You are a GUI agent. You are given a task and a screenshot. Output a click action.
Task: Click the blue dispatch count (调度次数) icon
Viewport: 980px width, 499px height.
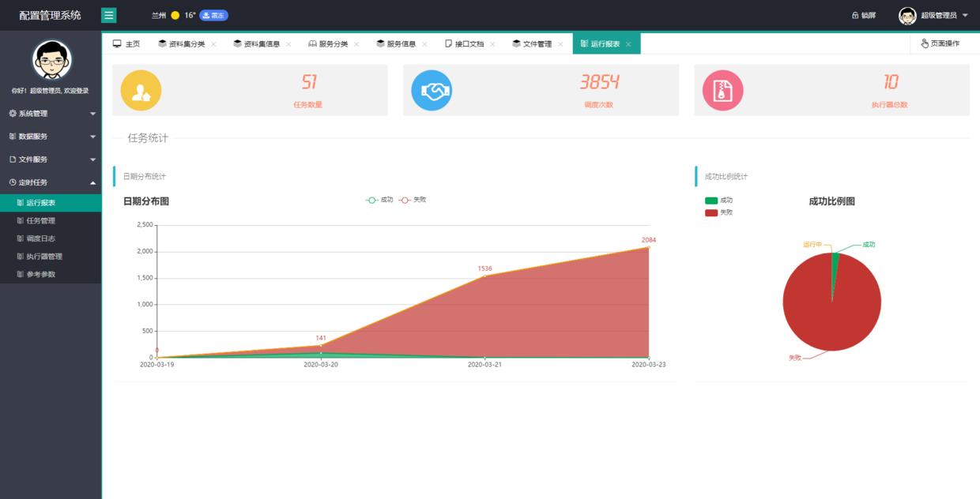pyautogui.click(x=433, y=90)
